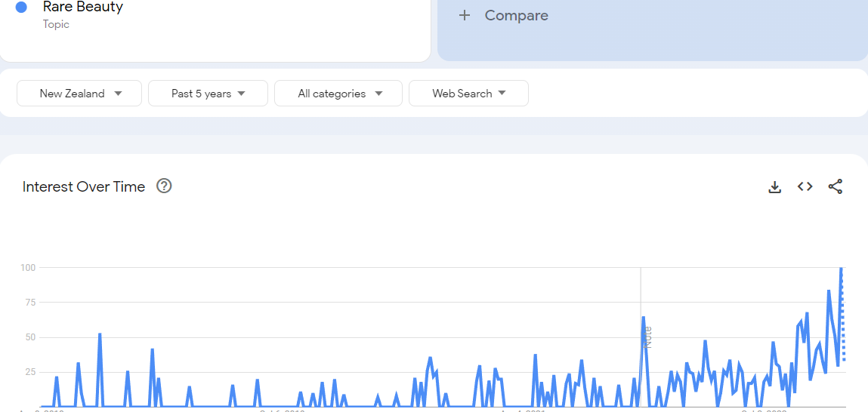
Task: Download the Interest Over Time data as CSV
Action: pyautogui.click(x=774, y=187)
